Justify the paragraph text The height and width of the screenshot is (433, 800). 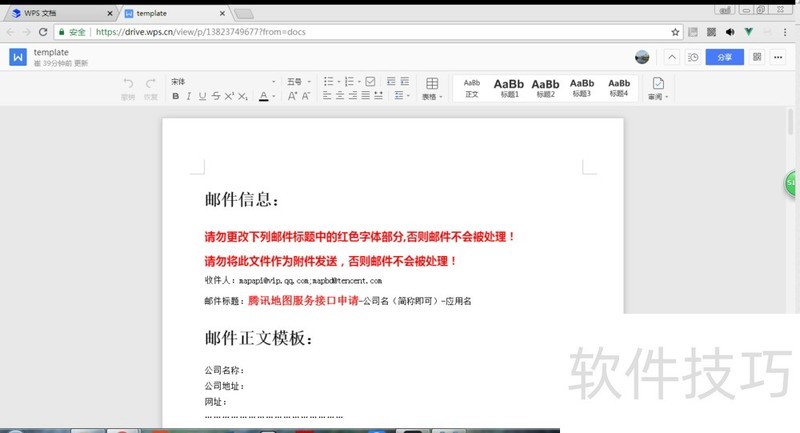click(x=365, y=95)
